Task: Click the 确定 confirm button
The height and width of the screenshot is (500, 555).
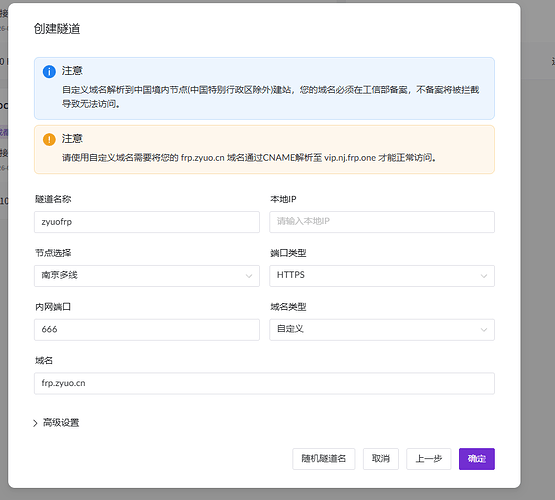Action: click(477, 459)
